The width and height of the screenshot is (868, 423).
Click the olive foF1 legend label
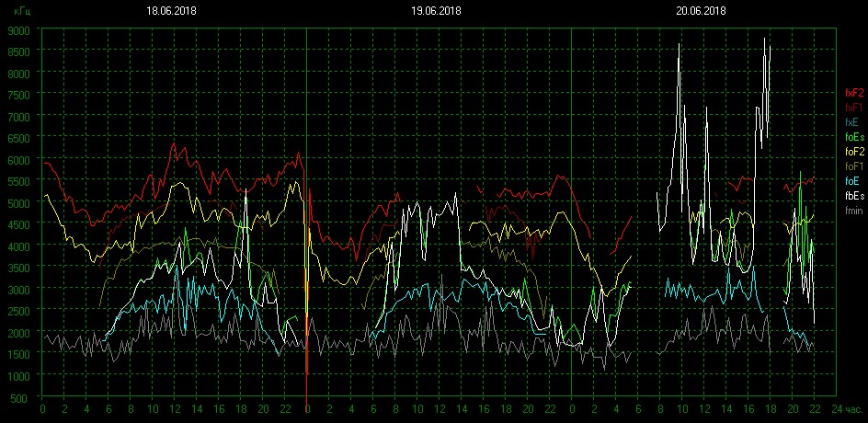coord(854,166)
